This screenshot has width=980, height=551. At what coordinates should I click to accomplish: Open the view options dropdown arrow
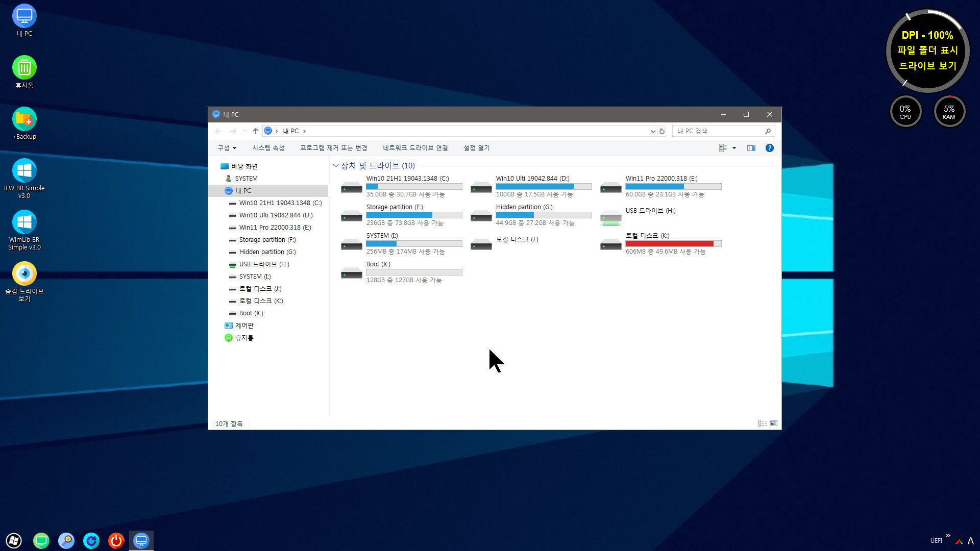click(x=734, y=148)
